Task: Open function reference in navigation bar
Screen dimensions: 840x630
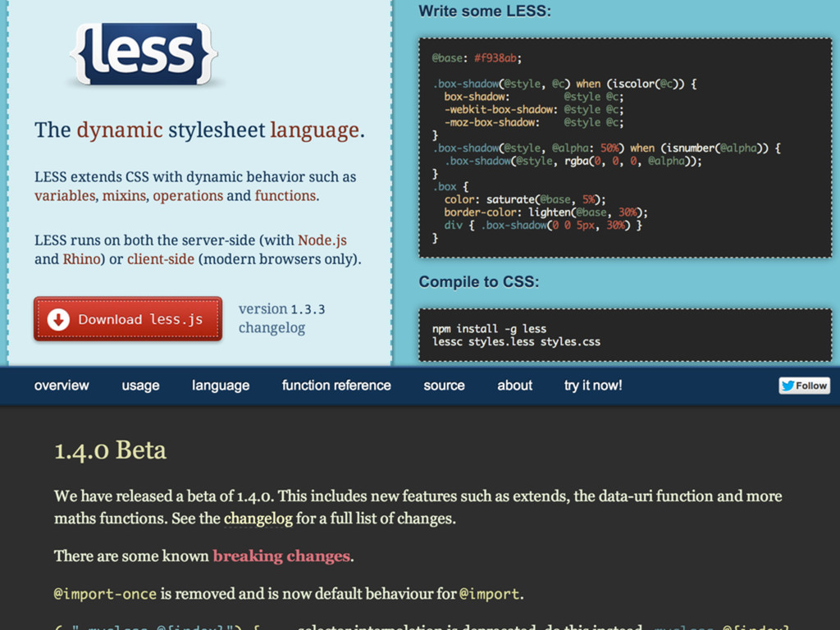Action: [336, 386]
